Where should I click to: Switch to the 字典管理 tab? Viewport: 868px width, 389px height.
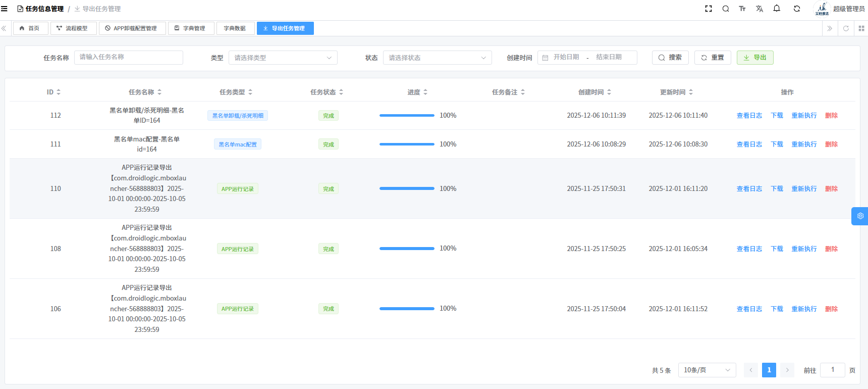coord(190,28)
